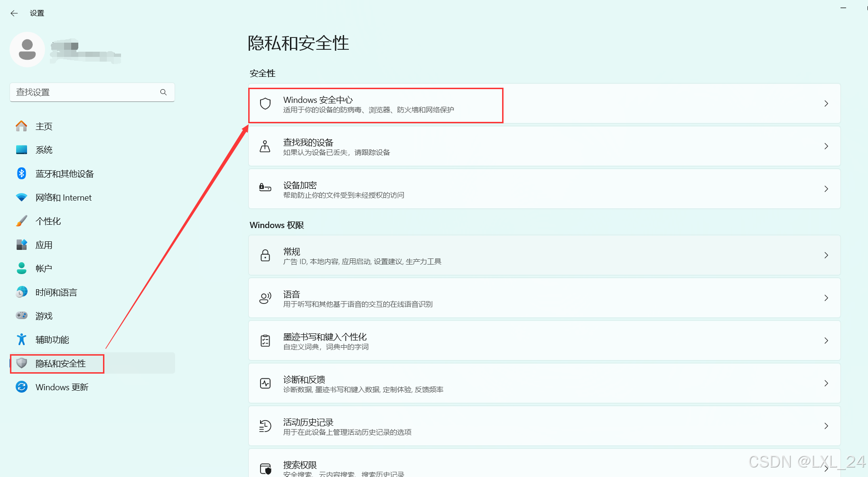Click the 语音 speech icon
This screenshot has height=477, width=868.
[265, 298]
